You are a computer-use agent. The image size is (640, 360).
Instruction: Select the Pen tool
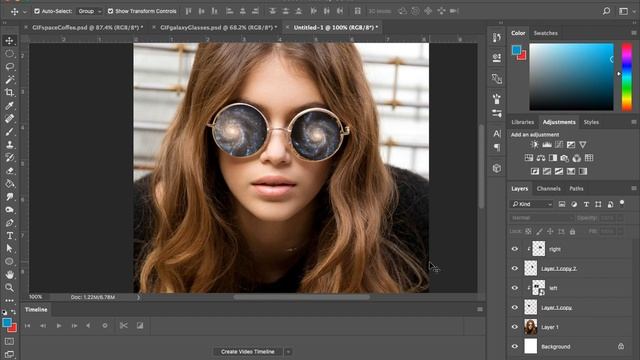coord(9,223)
